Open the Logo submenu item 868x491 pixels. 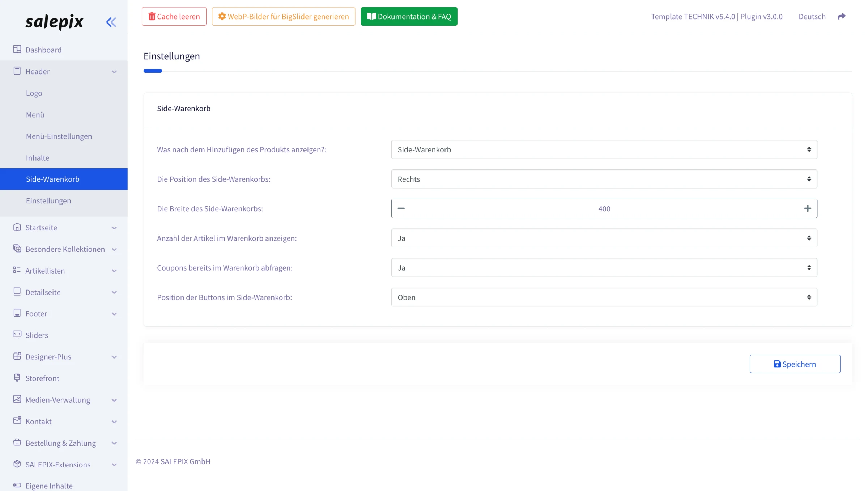pyautogui.click(x=64, y=93)
